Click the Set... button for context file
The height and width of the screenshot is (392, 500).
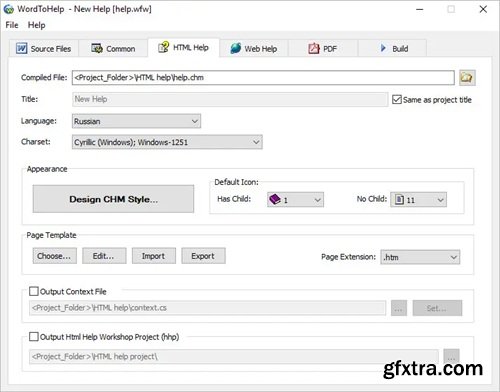click(437, 308)
